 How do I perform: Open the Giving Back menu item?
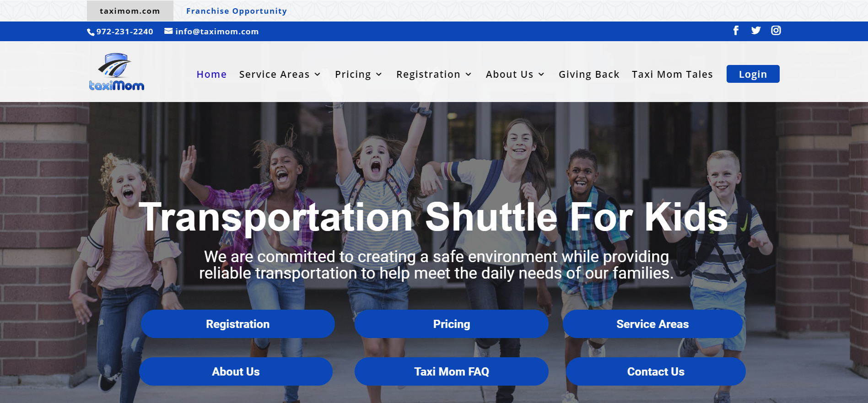(x=589, y=75)
